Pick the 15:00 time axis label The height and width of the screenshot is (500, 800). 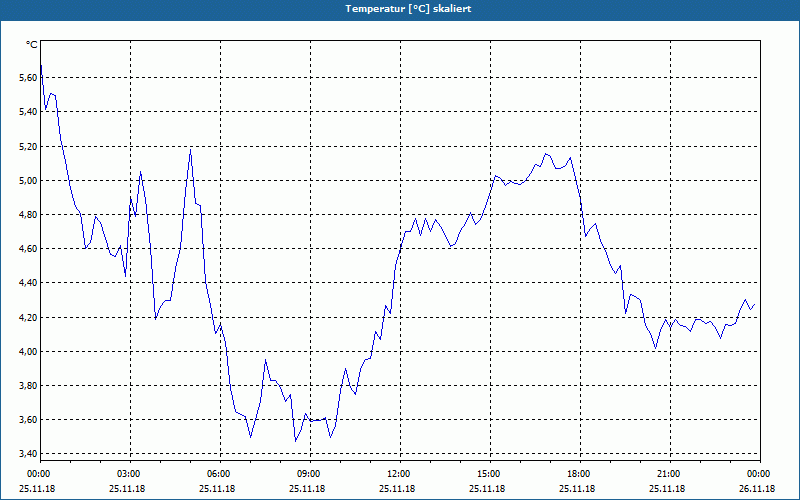488,474
